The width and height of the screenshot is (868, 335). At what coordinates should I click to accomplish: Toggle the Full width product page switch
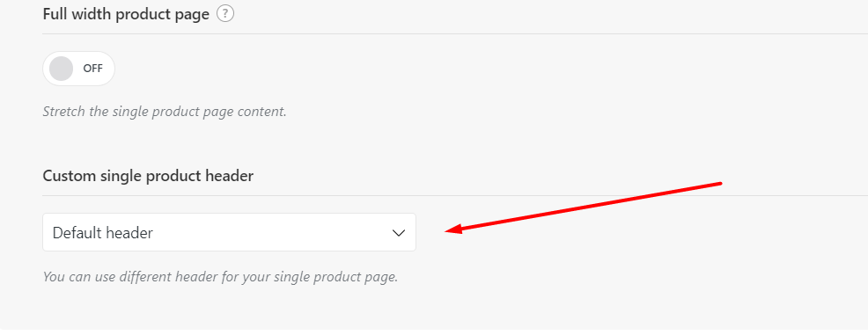pyautogui.click(x=78, y=69)
